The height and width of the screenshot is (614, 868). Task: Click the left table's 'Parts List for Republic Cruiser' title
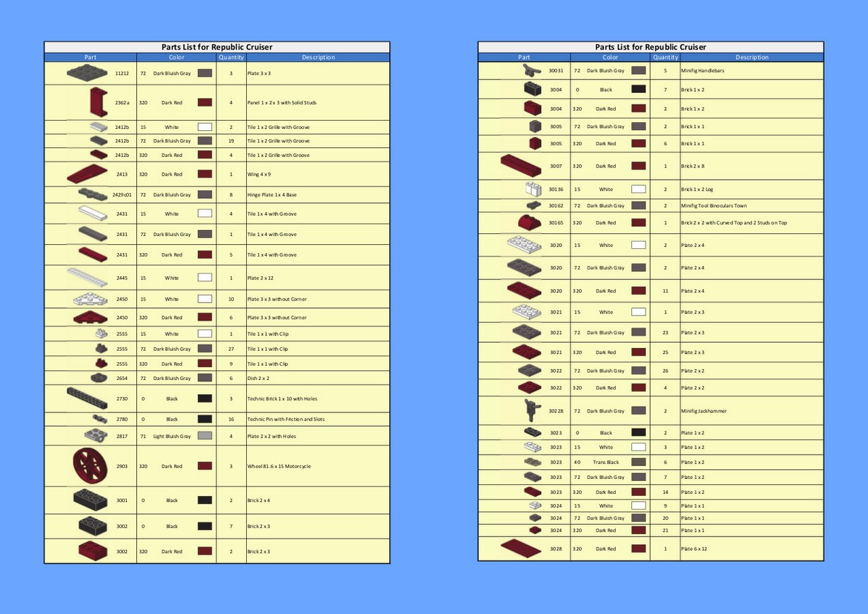[x=217, y=47]
